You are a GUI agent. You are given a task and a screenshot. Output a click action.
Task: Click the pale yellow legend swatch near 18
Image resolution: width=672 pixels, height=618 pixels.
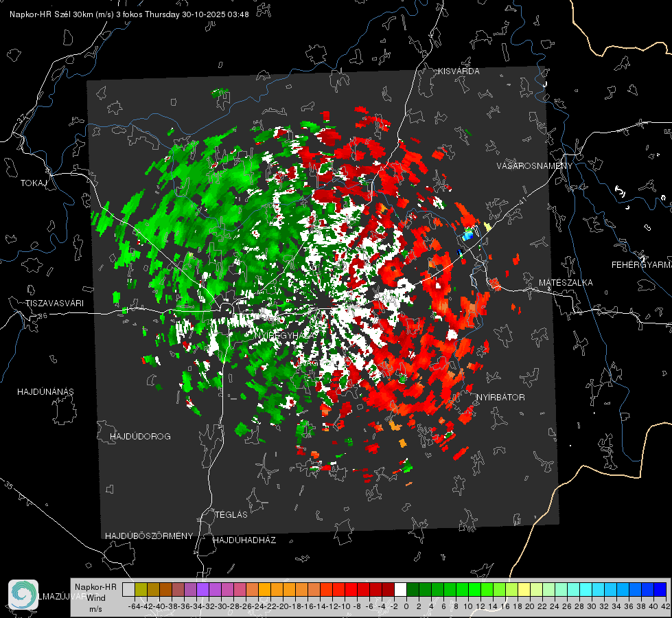click(x=524, y=589)
